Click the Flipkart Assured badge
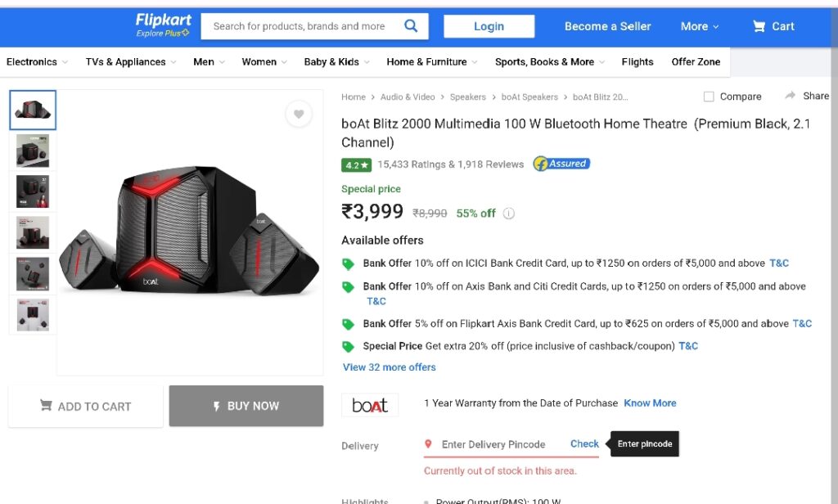The image size is (838, 504). (561, 164)
